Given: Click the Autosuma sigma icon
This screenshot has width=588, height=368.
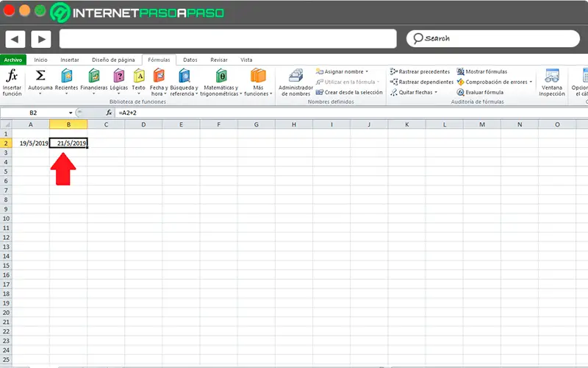Looking at the screenshot, I should (40, 76).
